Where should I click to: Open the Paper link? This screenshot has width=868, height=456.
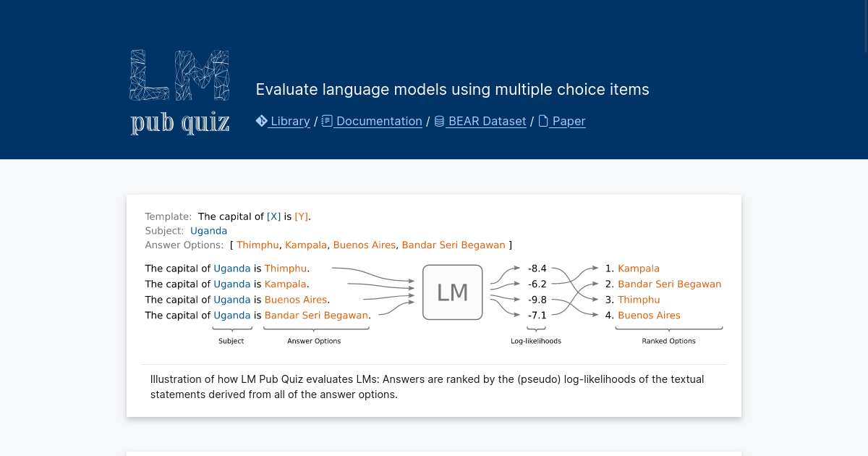(569, 121)
